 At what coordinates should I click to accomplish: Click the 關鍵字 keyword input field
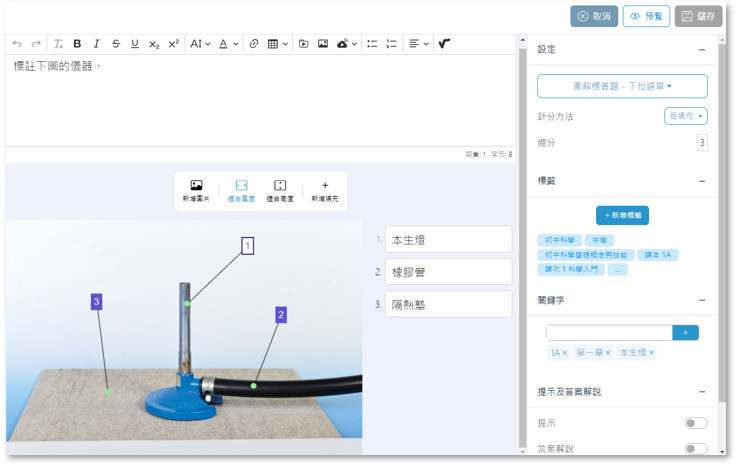(609, 332)
